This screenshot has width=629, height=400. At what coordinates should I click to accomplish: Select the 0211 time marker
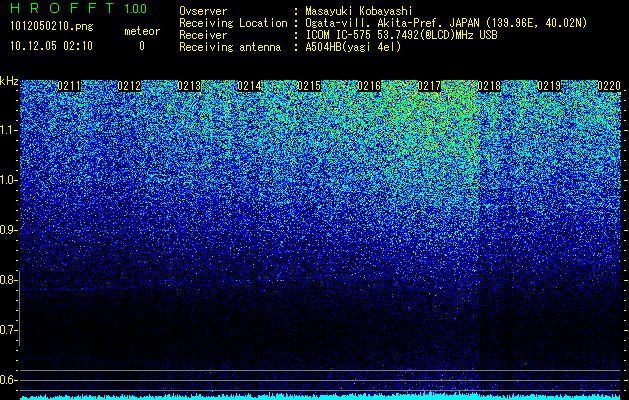click(69, 86)
